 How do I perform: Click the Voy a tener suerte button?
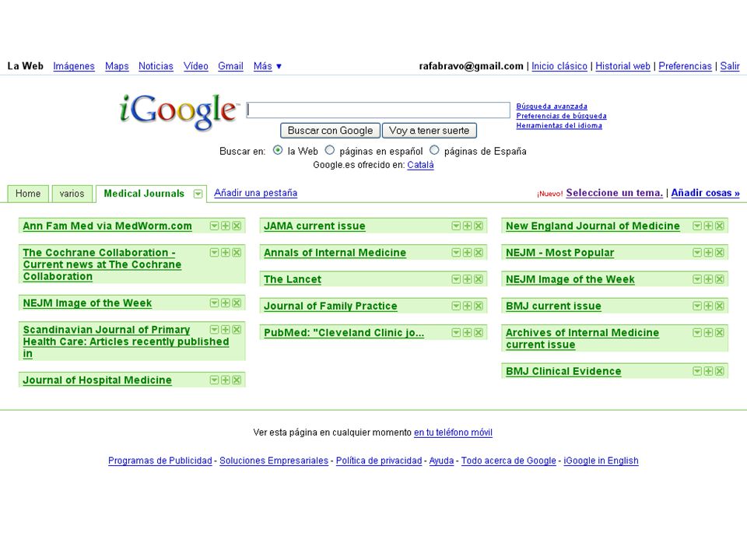[x=430, y=131]
